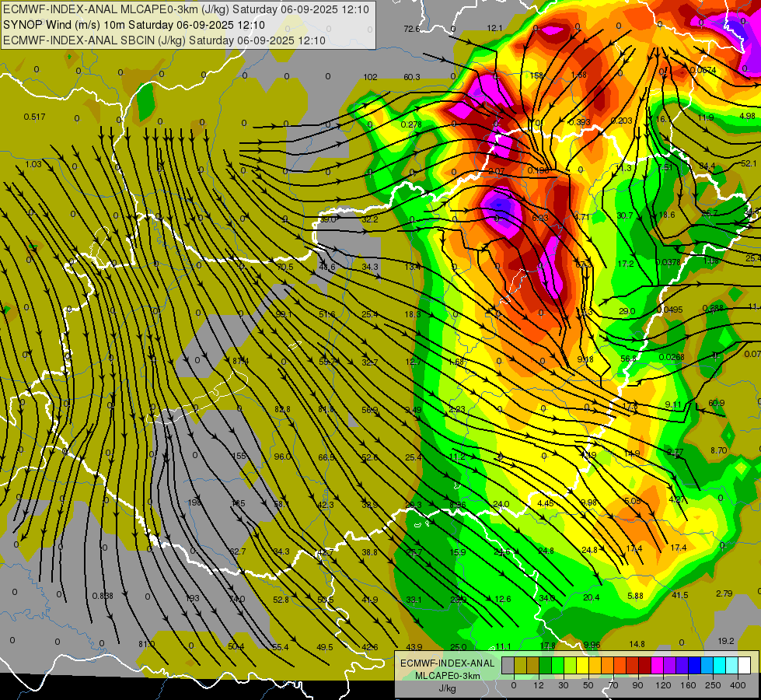This screenshot has width=761, height=700.
Task: Select the pure yellow legend swatch
Action: [x=582, y=665]
